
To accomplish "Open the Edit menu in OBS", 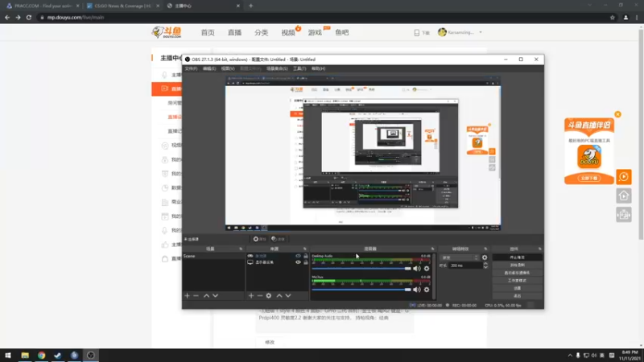I will coord(209,68).
